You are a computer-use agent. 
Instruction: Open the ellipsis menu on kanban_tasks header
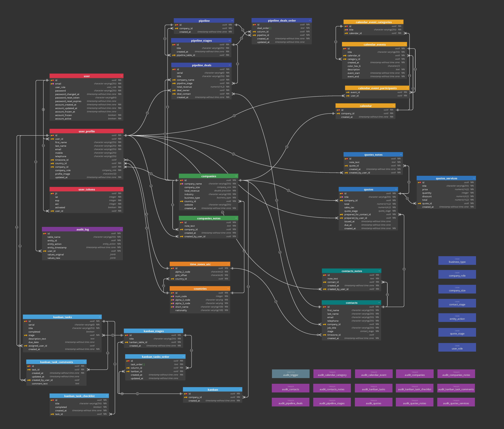pyautogui.click(x=100, y=317)
